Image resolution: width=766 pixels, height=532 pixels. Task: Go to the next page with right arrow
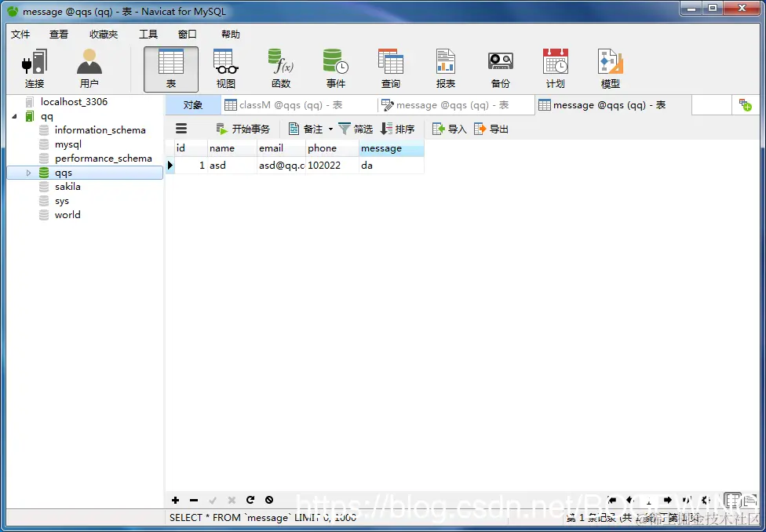(668, 500)
